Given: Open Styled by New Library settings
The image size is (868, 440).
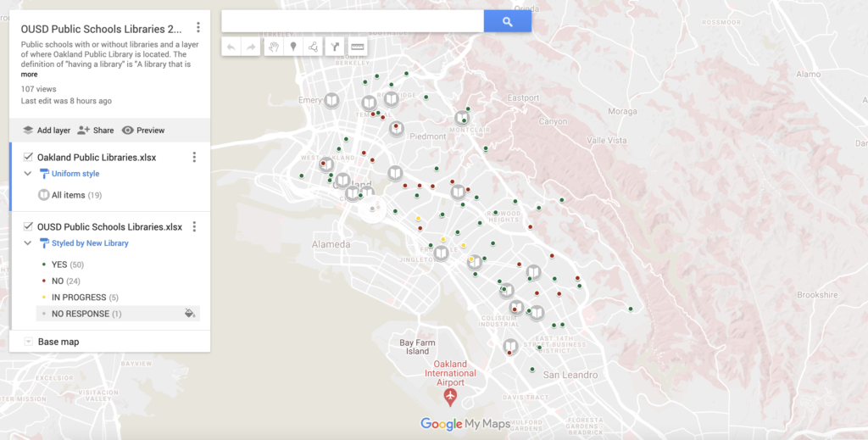Looking at the screenshot, I should point(90,243).
